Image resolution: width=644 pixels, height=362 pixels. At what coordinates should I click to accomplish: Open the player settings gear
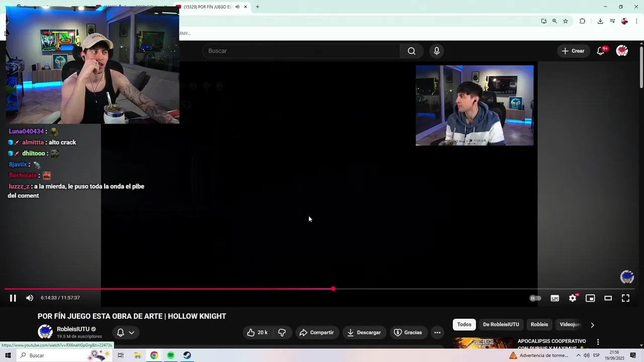[x=573, y=298]
